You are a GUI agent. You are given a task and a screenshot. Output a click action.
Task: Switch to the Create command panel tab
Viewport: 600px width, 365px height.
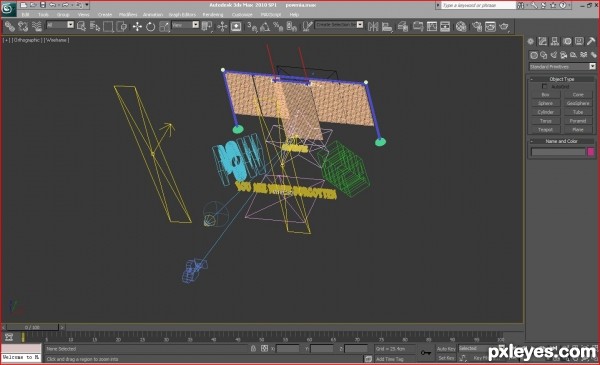click(531, 41)
